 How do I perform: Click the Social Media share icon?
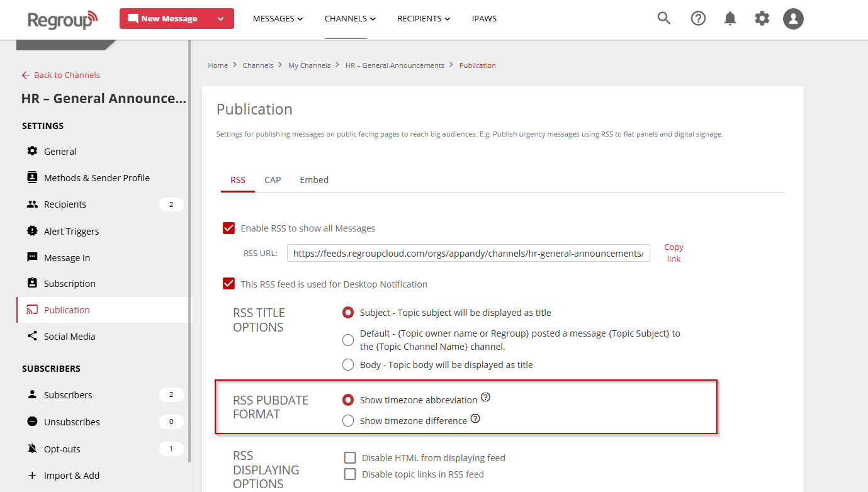click(32, 336)
